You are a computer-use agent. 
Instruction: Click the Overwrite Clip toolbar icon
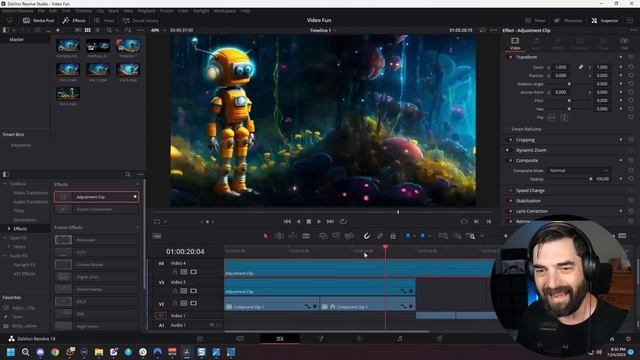336,236
